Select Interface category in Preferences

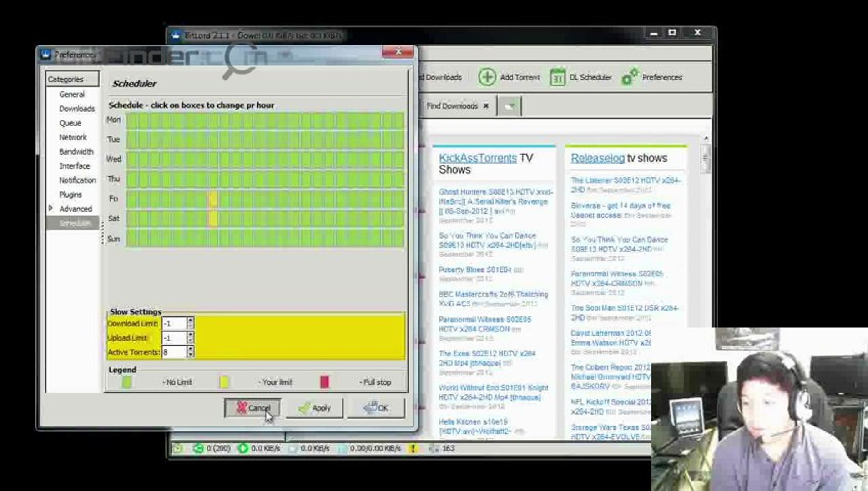tap(75, 166)
